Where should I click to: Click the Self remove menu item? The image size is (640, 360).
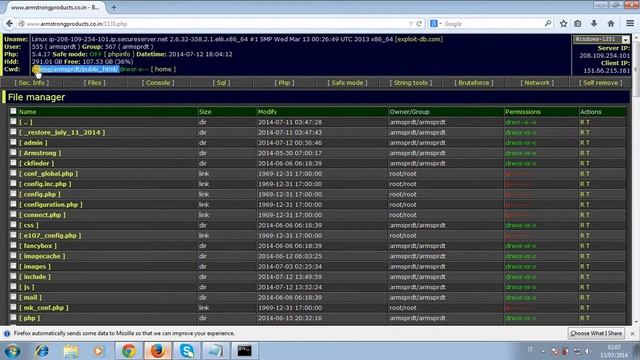(x=600, y=82)
